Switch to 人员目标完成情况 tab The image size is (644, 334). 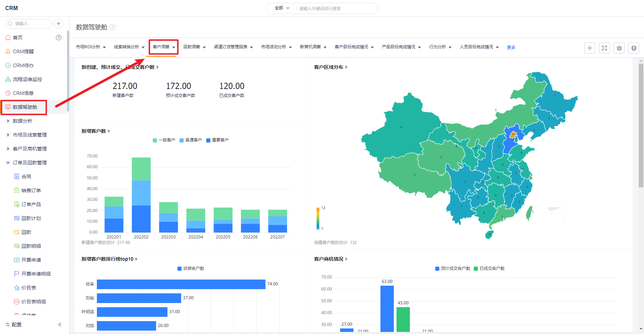[476, 47]
